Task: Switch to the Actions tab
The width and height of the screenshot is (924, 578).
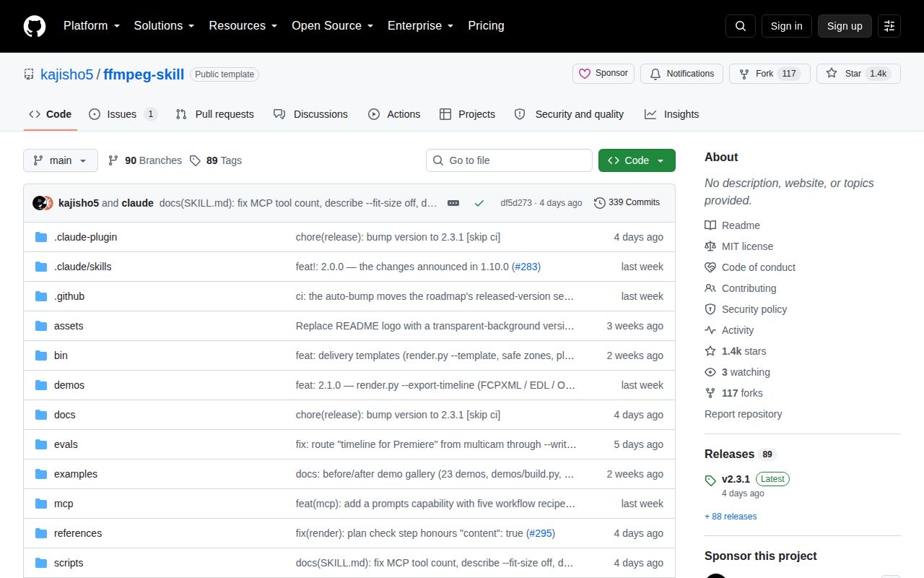Action: [394, 114]
